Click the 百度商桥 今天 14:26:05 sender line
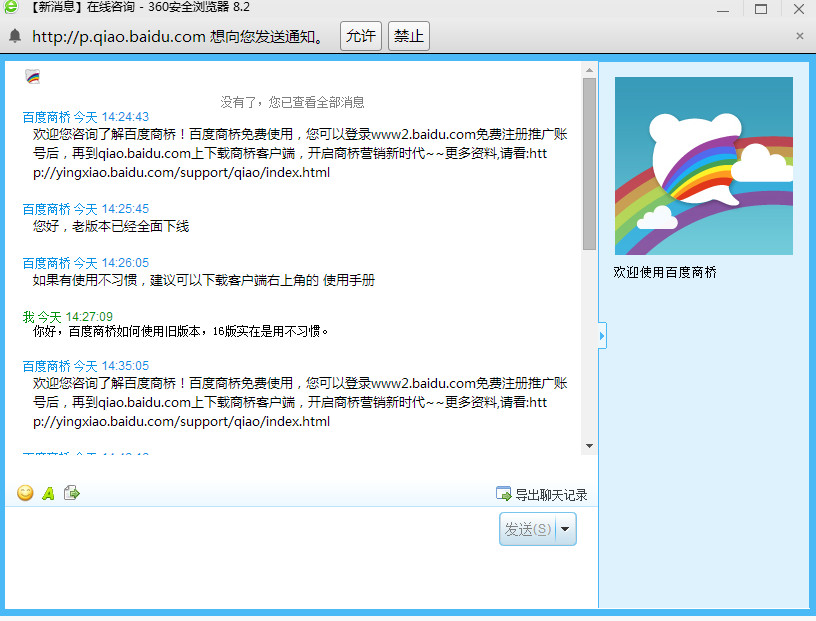This screenshot has height=621, width=816. [x=85, y=263]
